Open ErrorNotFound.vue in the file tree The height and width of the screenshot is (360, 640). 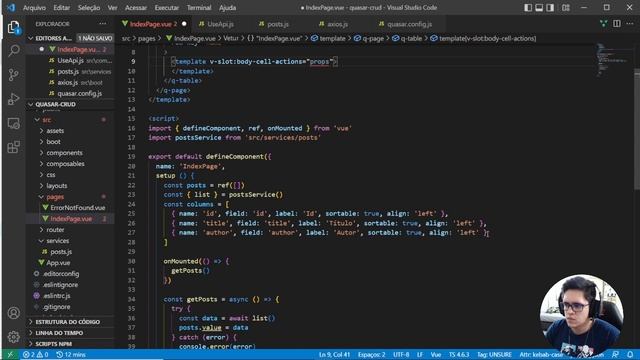tap(78, 208)
